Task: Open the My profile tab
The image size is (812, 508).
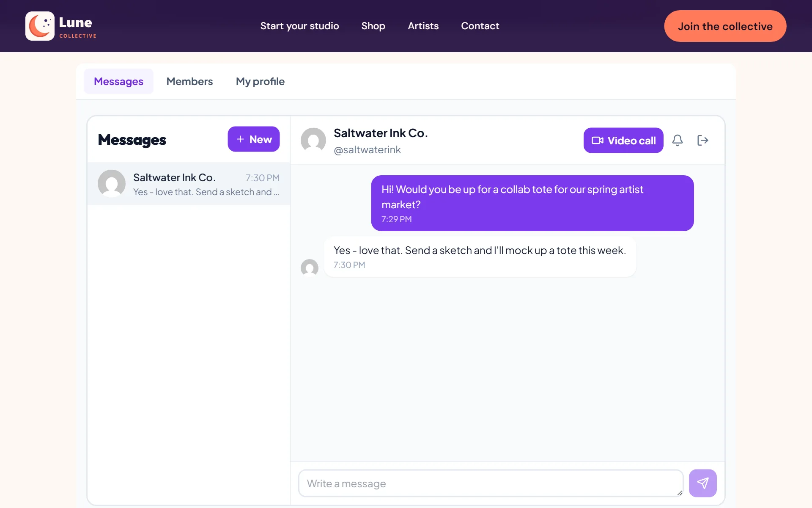Action: 260,81
